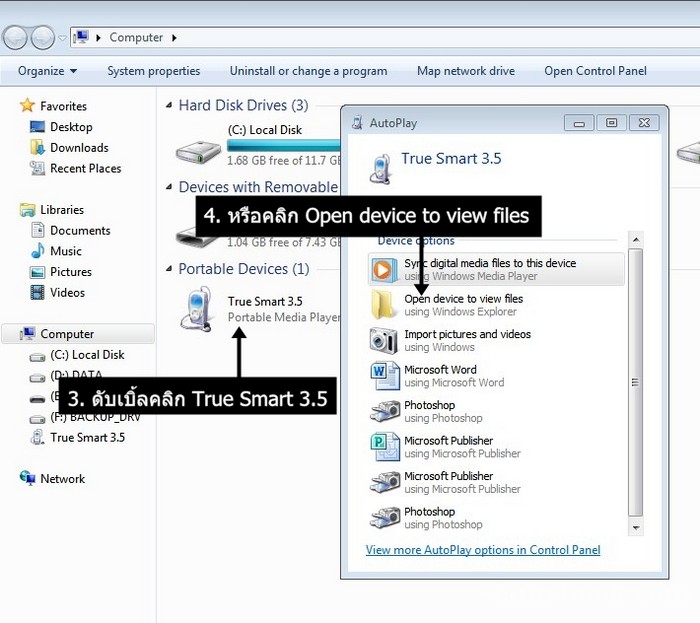Viewport: 700px width, 623px height.
Task: Click the folder icon for Open device
Action: pyautogui.click(x=383, y=305)
